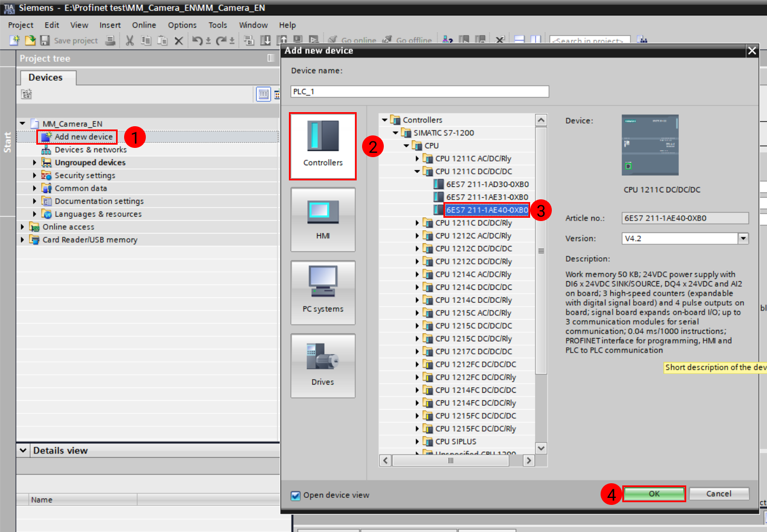Click the Save project toolbar icon
The height and width of the screenshot is (532, 767).
coord(45,41)
